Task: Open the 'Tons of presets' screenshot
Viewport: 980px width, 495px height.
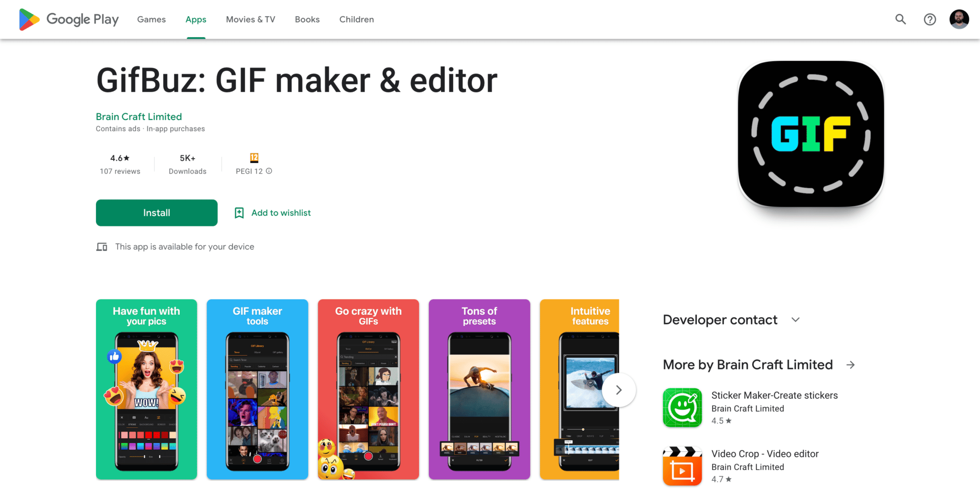Action: coord(479,389)
